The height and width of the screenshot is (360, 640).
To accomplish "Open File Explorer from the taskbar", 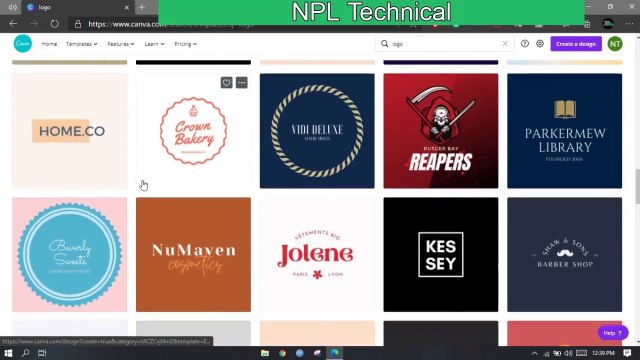I will pos(265,353).
